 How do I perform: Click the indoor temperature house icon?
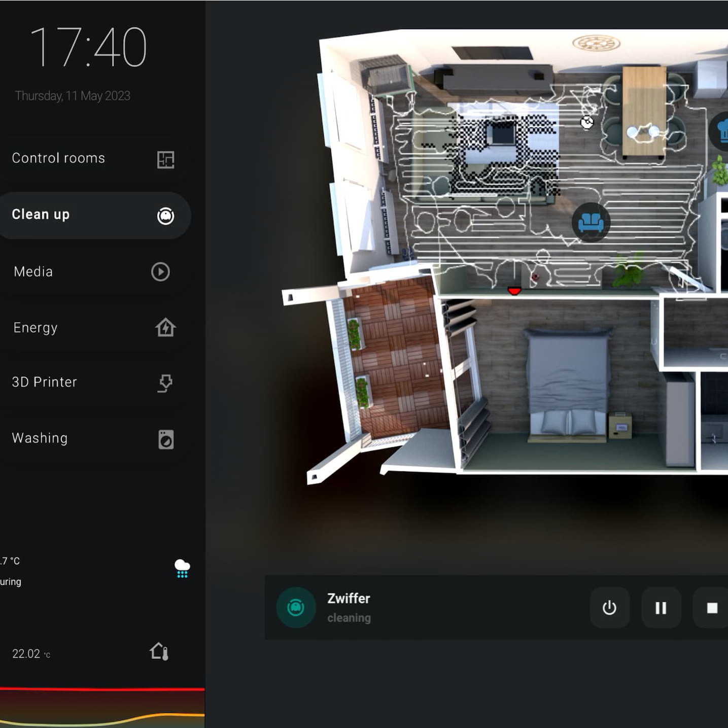pos(159,651)
